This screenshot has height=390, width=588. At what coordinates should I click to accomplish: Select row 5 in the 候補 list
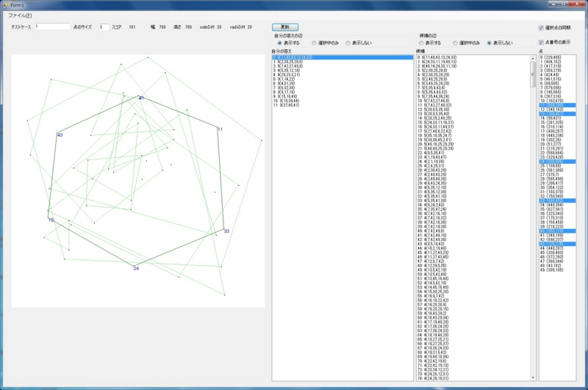(473, 79)
